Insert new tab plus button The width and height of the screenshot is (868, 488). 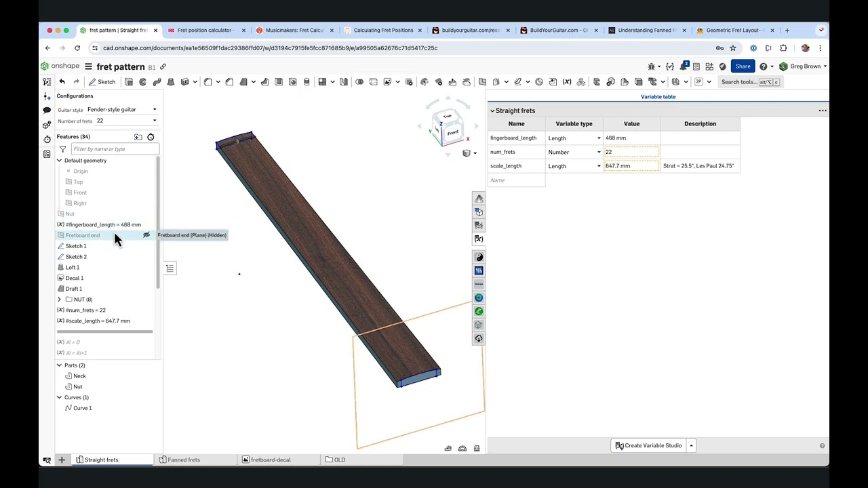pyautogui.click(x=62, y=460)
